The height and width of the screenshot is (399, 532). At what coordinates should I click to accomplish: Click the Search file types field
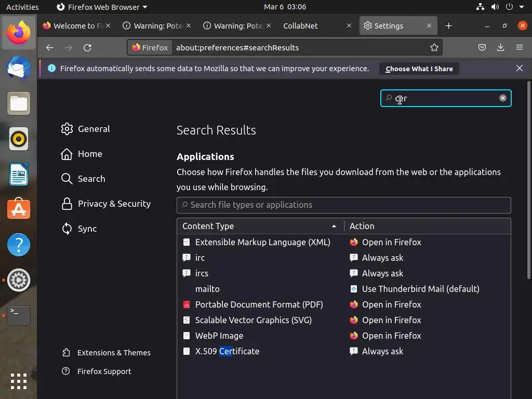point(343,205)
